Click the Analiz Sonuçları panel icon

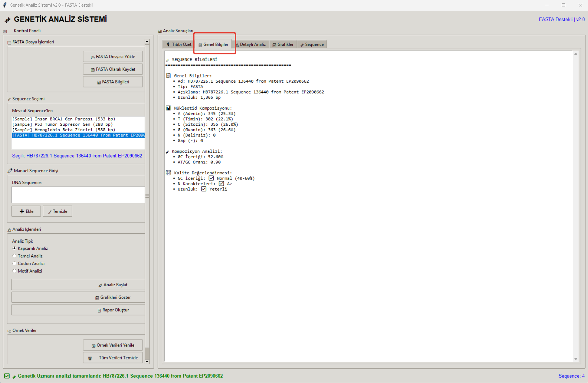(160, 31)
